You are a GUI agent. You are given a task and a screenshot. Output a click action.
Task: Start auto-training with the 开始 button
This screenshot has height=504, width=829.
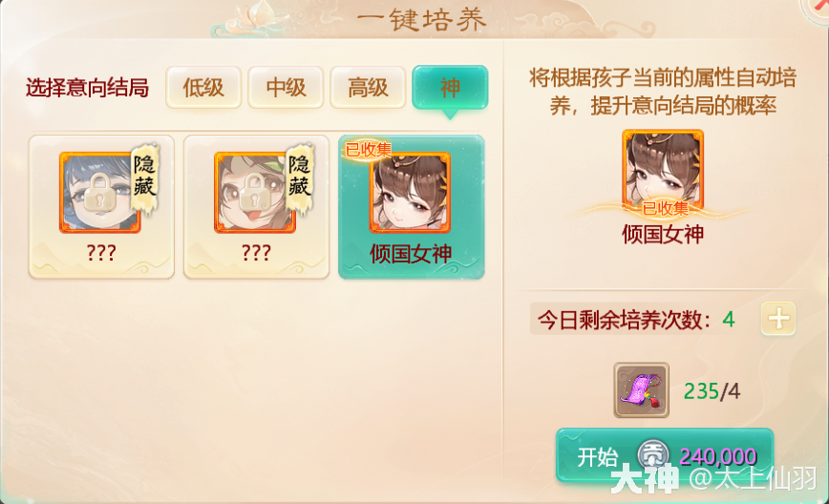(x=665, y=455)
